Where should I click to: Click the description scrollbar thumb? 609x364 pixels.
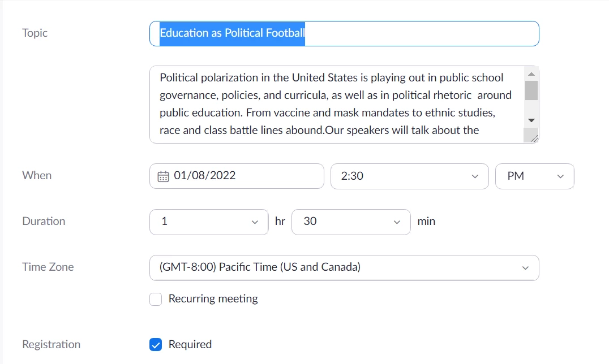click(x=531, y=90)
